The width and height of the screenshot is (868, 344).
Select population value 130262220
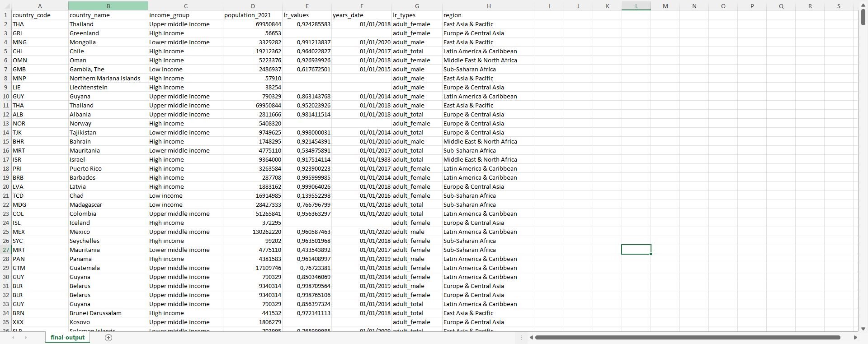[253, 232]
